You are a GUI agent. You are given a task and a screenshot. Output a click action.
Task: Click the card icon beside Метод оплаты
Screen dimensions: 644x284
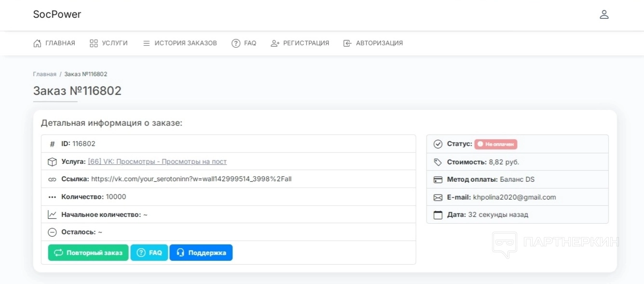[438, 179]
